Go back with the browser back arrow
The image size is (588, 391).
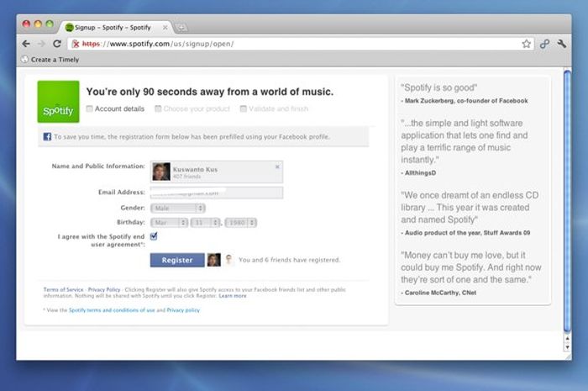[26, 44]
